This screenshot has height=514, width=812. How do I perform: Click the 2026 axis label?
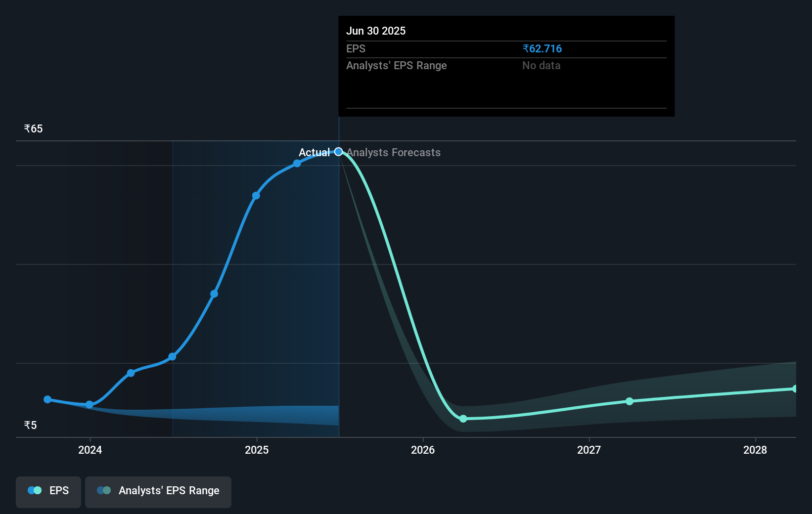pos(423,450)
